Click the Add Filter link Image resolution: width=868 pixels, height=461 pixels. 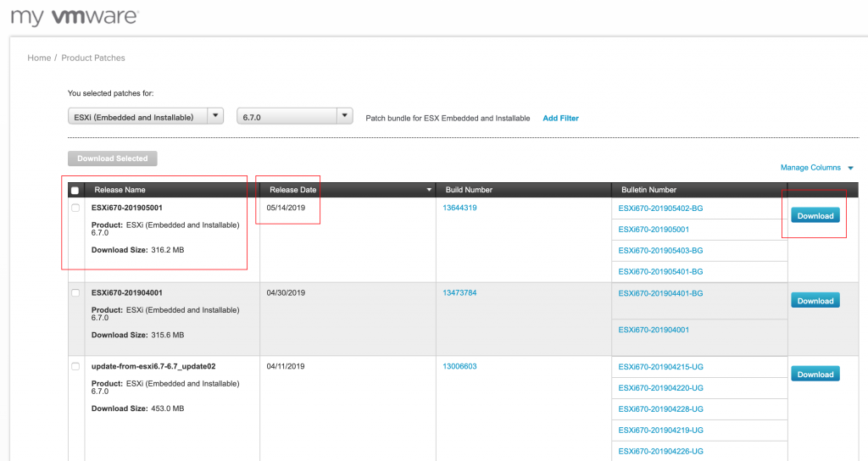tap(560, 119)
